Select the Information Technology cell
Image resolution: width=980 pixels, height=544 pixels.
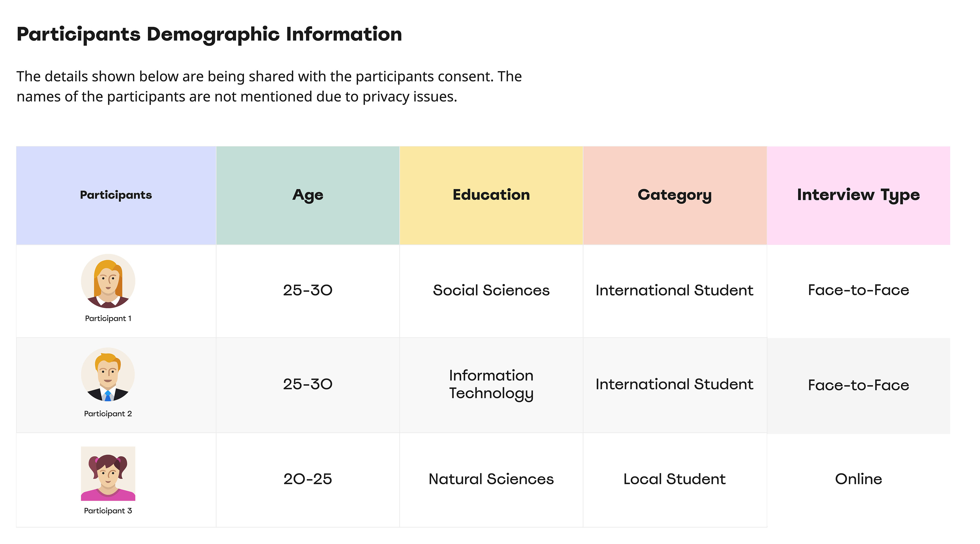coord(491,385)
